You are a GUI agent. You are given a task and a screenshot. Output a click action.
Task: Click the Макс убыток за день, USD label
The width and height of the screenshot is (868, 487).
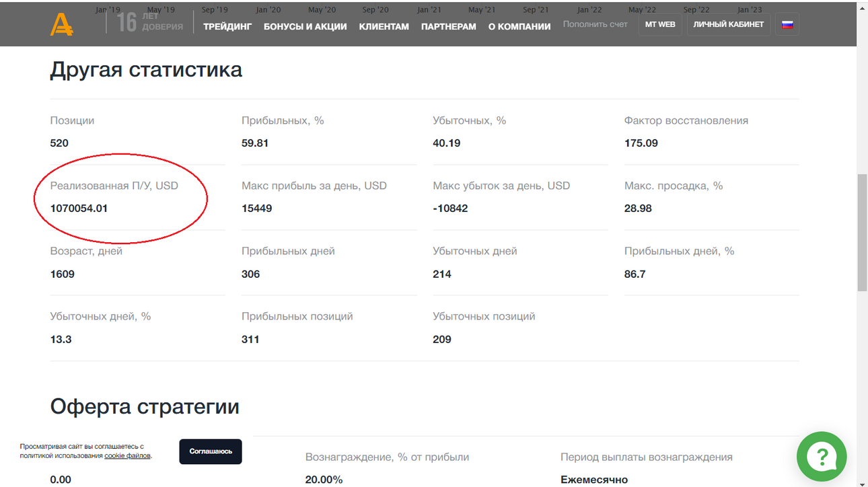[501, 186]
